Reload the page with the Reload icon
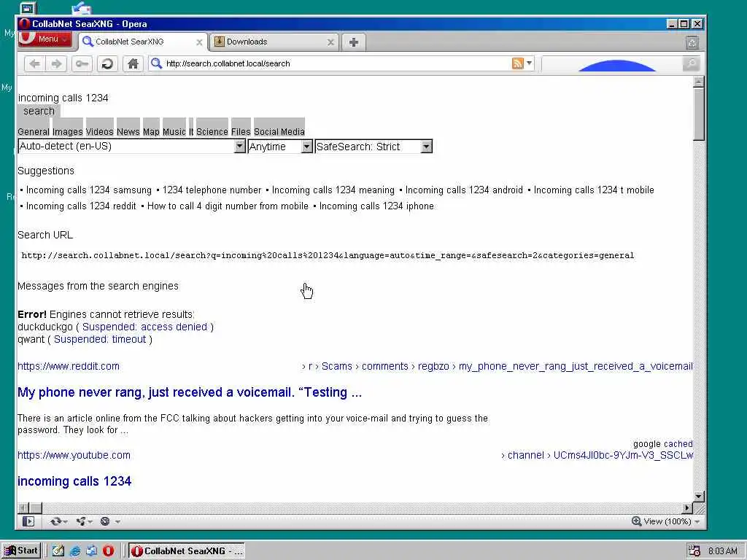This screenshot has width=747, height=560. (x=108, y=63)
